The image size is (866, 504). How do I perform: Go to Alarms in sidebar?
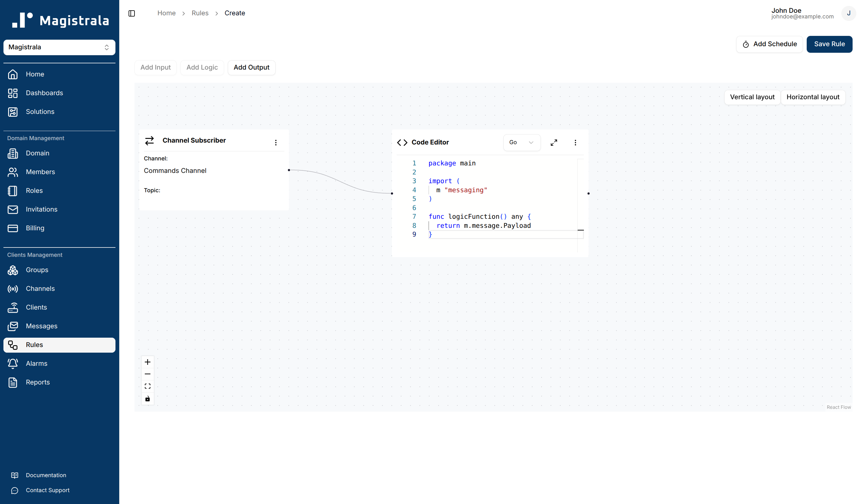click(x=60, y=364)
